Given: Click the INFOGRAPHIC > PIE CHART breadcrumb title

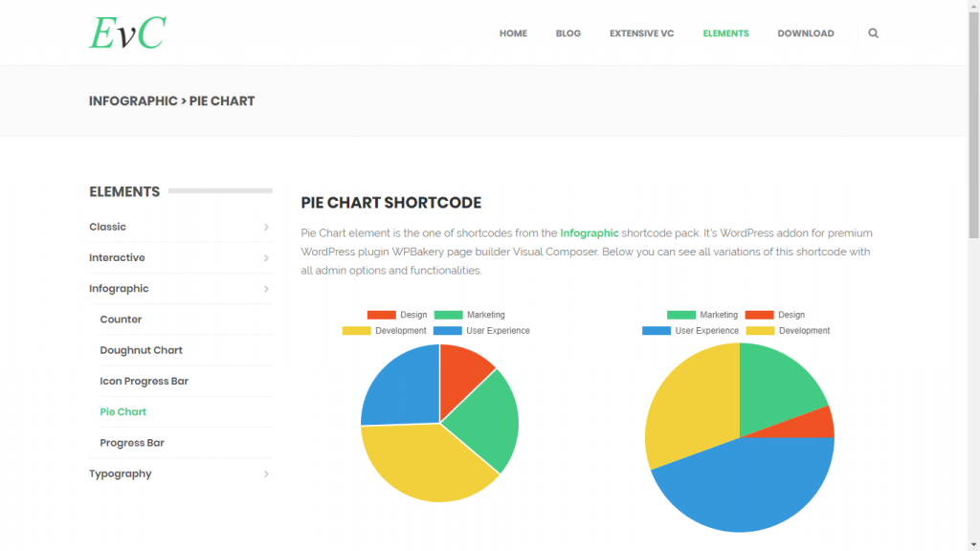Looking at the screenshot, I should point(172,101).
